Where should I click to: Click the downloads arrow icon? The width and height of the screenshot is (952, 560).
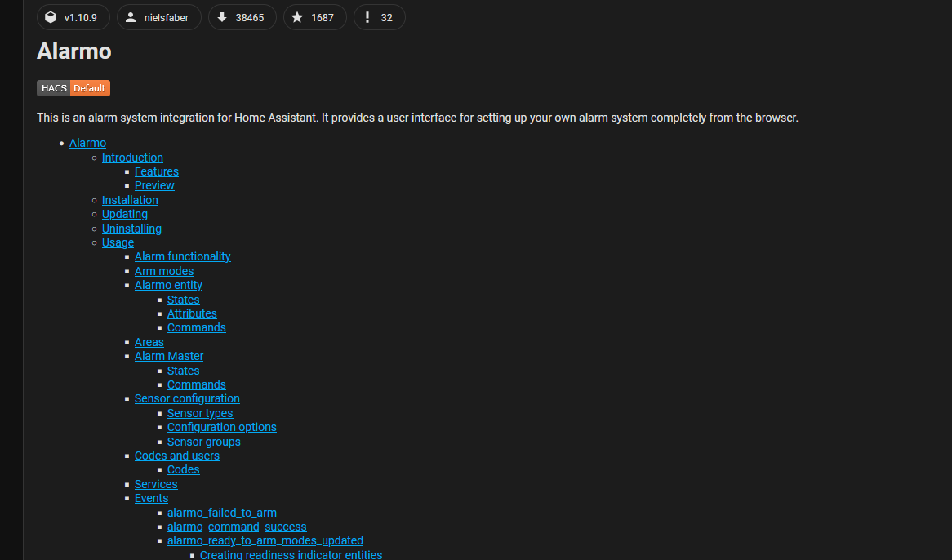coord(222,18)
